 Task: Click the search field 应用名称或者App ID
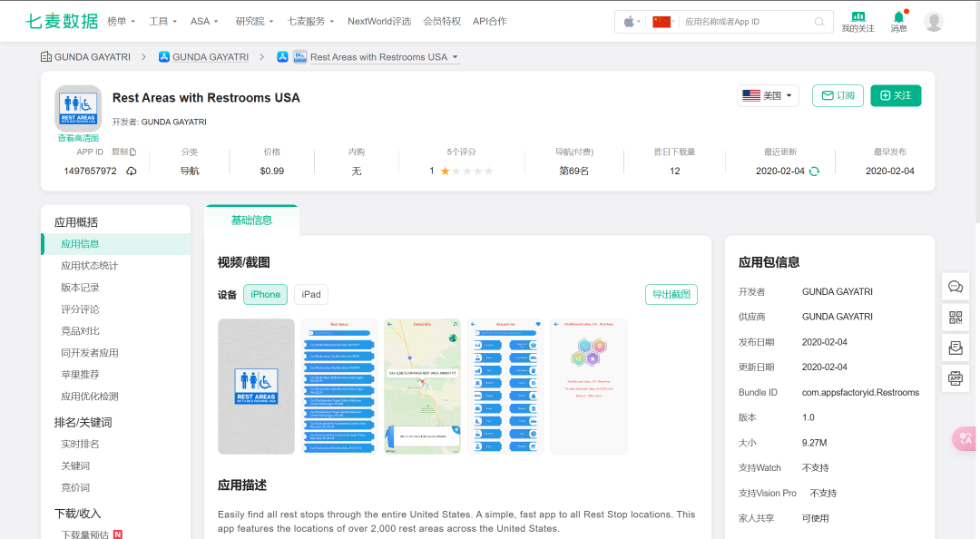tap(747, 22)
